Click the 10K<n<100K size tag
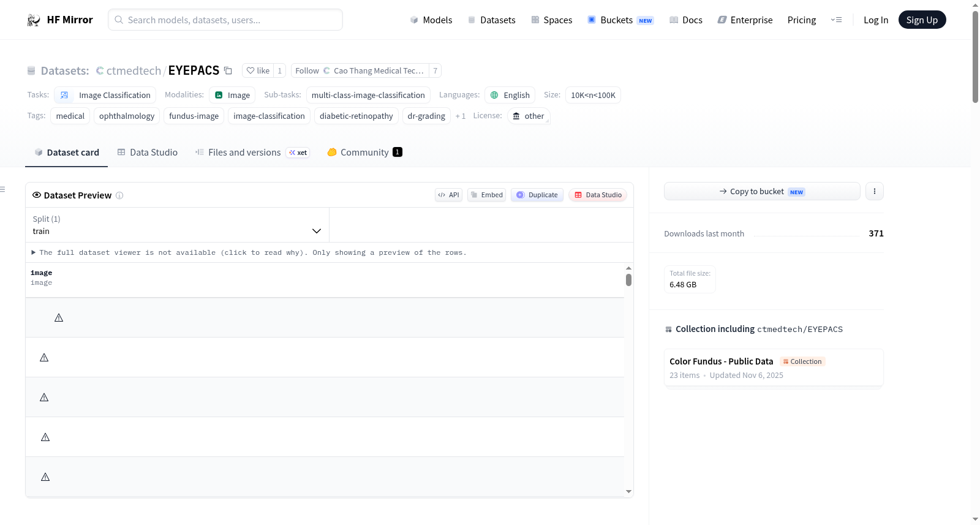 tap(593, 95)
